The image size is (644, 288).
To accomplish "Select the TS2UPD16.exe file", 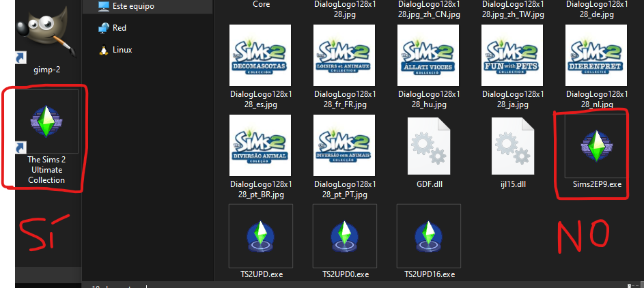I will pos(430,236).
